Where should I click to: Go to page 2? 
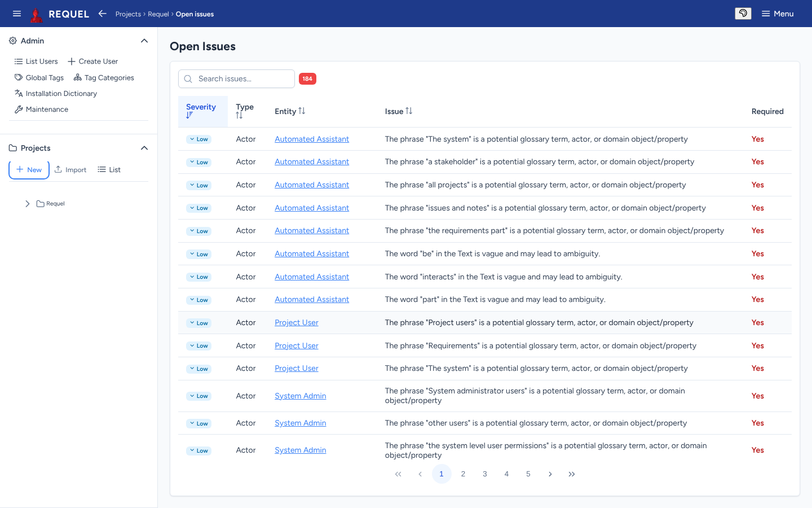pos(463,474)
